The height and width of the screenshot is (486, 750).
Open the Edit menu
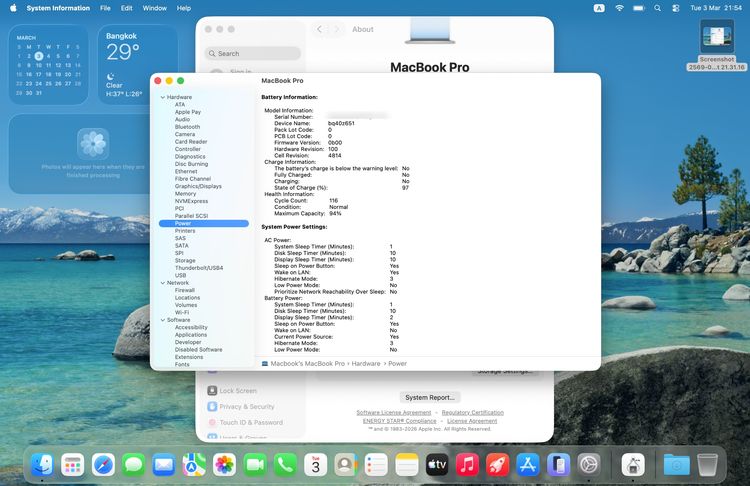coord(126,8)
